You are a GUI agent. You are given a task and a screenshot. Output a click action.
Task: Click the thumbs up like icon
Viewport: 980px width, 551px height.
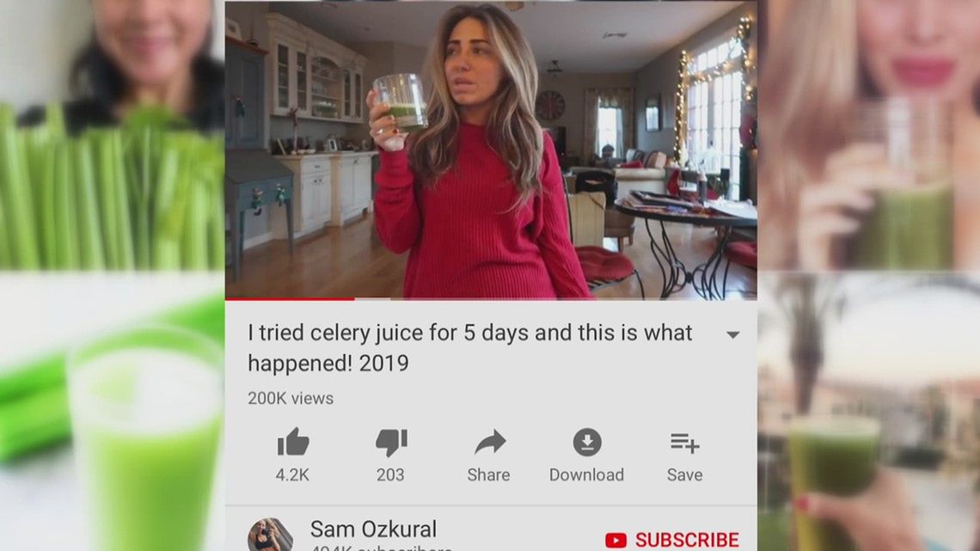tap(293, 443)
